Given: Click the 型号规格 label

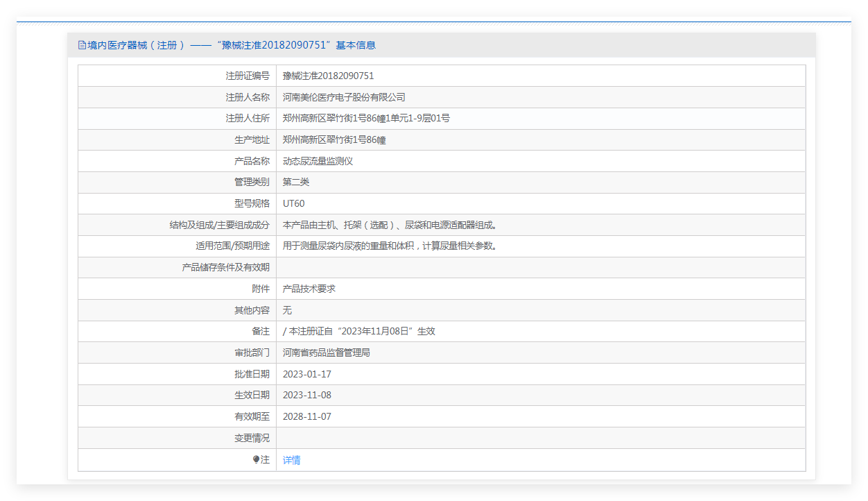Looking at the screenshot, I should click(252, 203).
